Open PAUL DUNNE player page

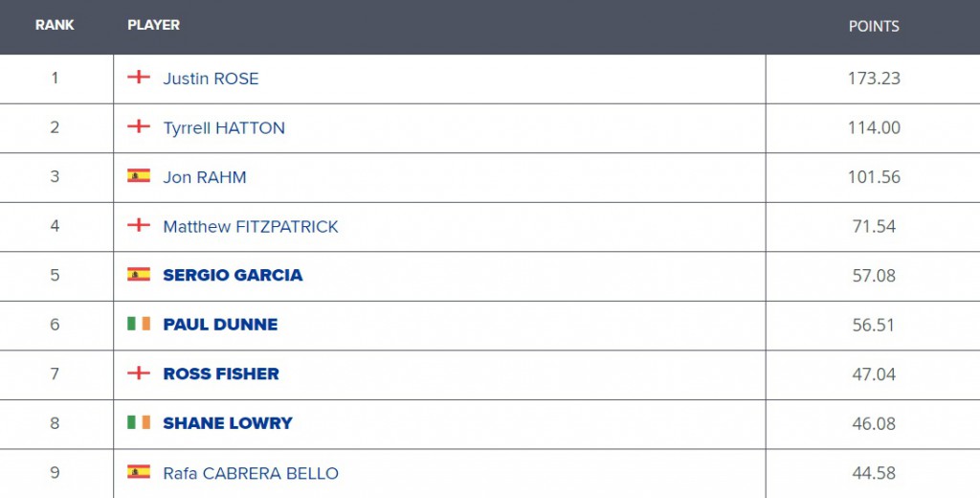220,325
